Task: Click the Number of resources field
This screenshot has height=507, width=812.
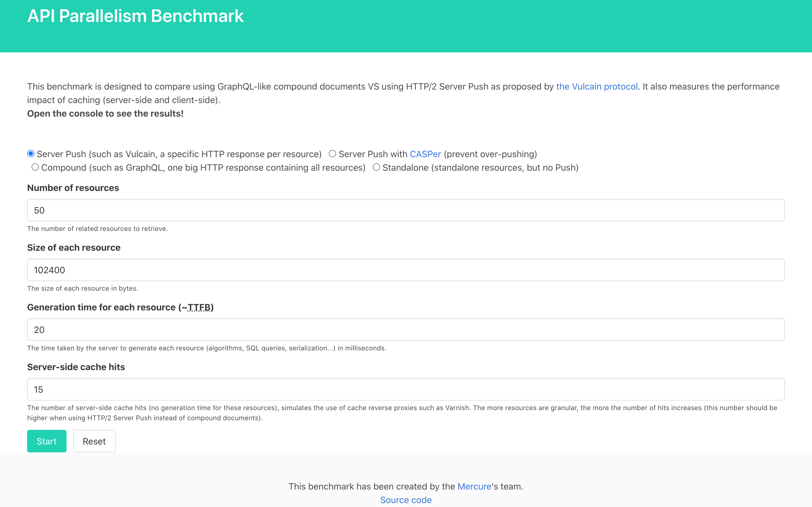Action: [x=405, y=210]
